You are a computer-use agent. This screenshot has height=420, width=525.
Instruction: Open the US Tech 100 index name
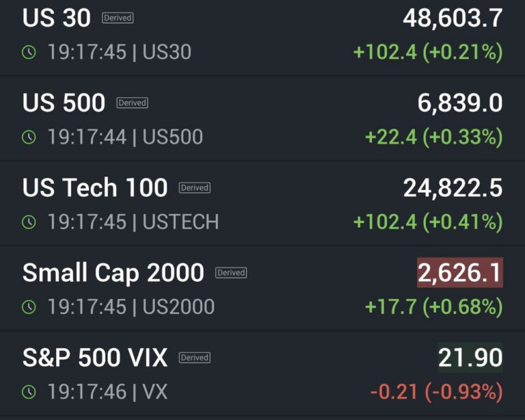(x=95, y=188)
